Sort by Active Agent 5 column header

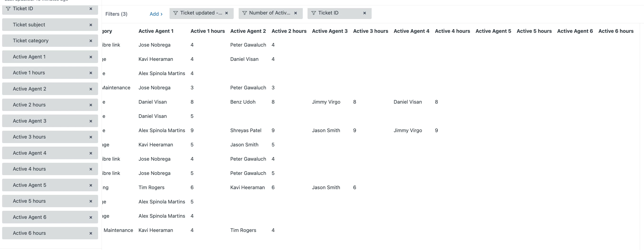click(x=493, y=31)
